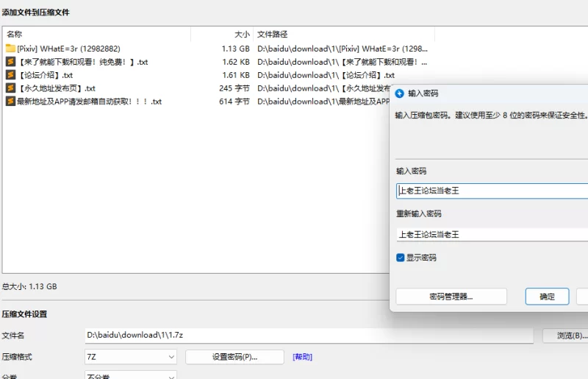Screen dimensions: 588x379
Task: Sort by 文件路径 column header
Action: click(344, 34)
